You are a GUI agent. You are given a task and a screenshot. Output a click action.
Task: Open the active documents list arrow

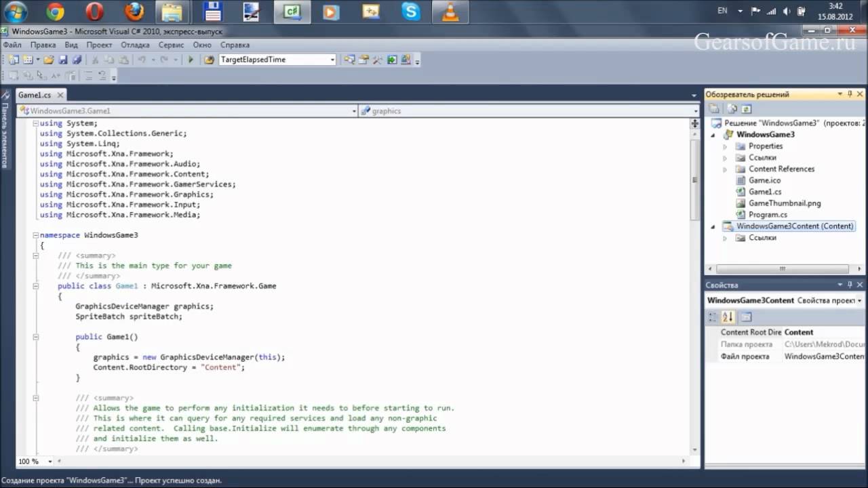694,96
